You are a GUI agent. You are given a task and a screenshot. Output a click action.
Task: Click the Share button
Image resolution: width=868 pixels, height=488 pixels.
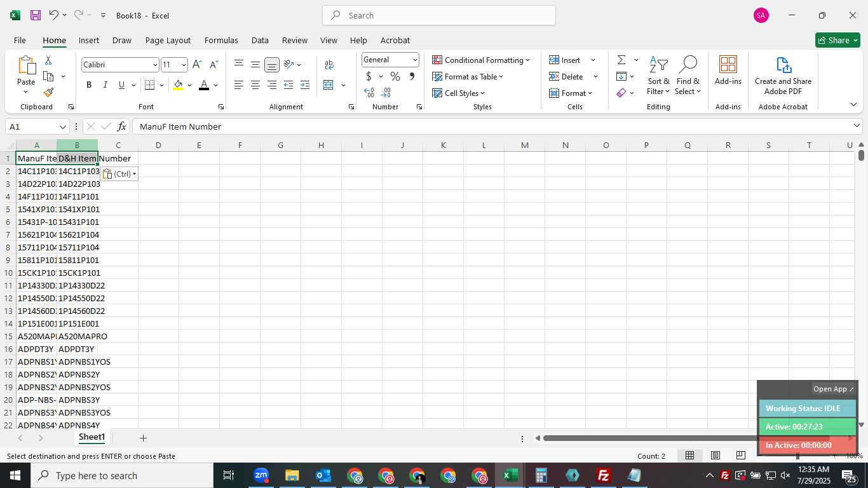[837, 40]
